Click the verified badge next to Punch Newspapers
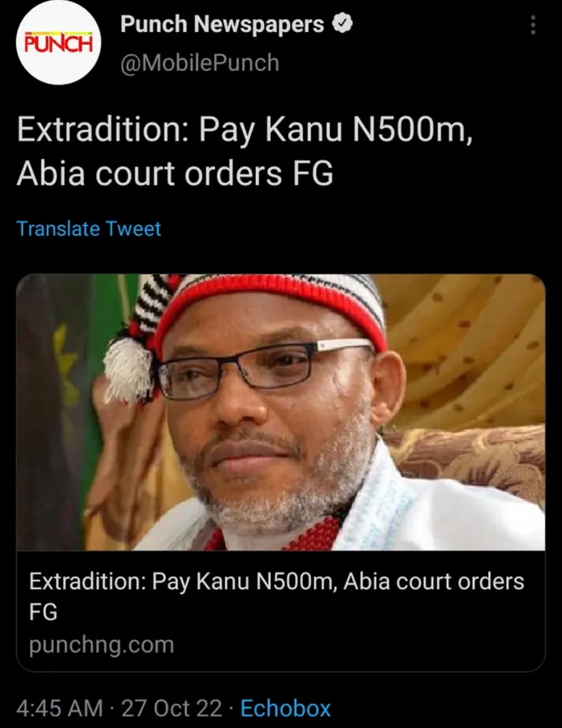The image size is (562, 728). tap(343, 23)
